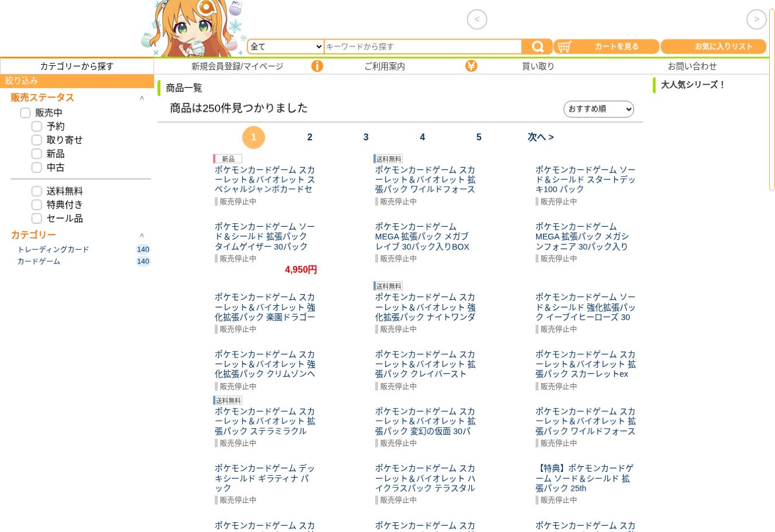Screen dimensions: 775x532
Task: Open タイムゲイザー 30パック product
Action: pyautogui.click(x=265, y=237)
